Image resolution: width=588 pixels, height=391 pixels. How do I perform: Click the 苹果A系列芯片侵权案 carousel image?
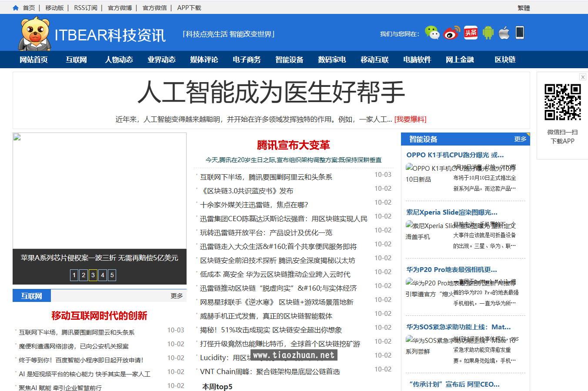[99, 191]
